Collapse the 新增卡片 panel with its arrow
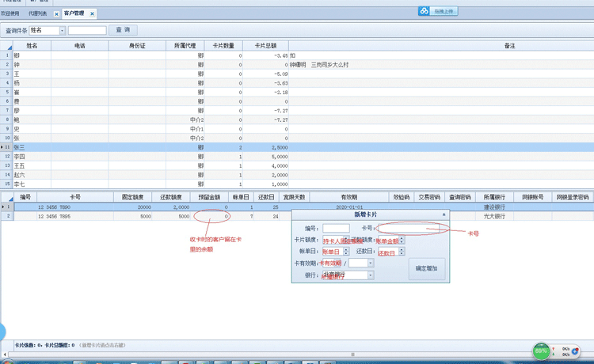The width and height of the screenshot is (594, 364). coord(444,214)
